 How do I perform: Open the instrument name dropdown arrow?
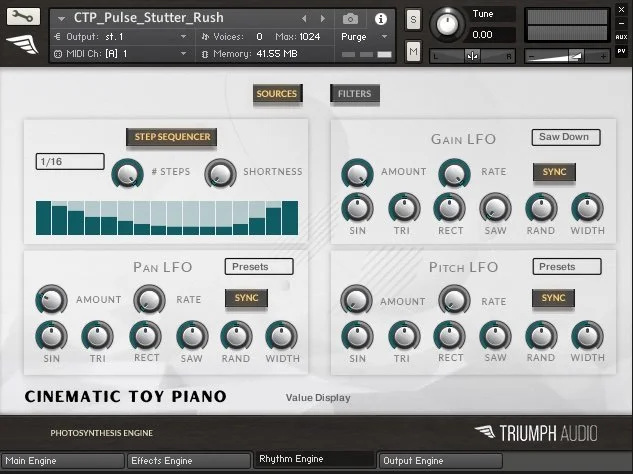[61, 19]
